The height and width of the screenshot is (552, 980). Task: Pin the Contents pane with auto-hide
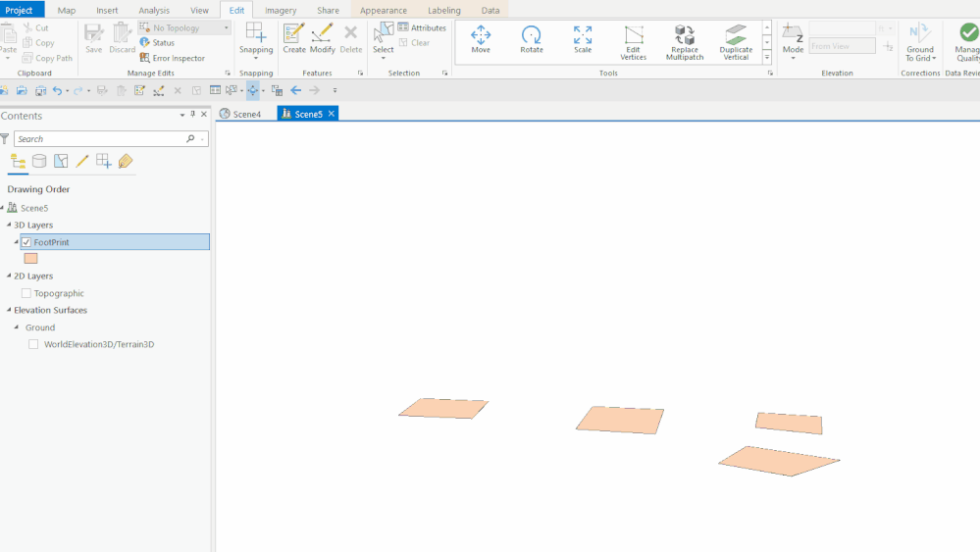point(192,115)
